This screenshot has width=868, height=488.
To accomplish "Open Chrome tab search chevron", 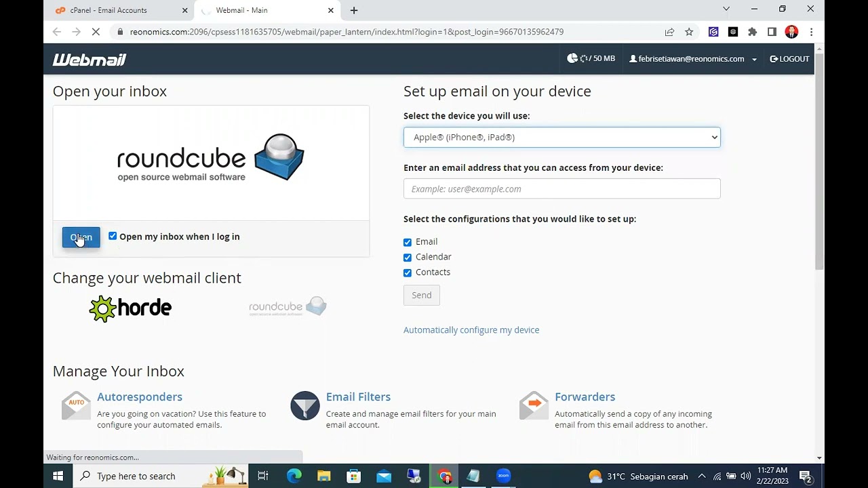I will click(726, 9).
